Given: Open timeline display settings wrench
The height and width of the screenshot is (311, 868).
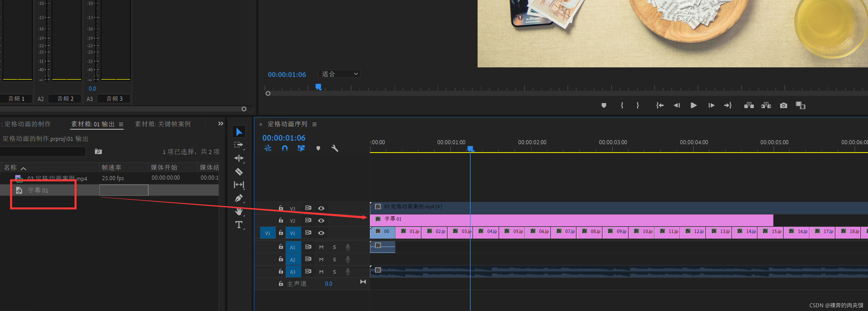Looking at the screenshot, I should [x=335, y=148].
